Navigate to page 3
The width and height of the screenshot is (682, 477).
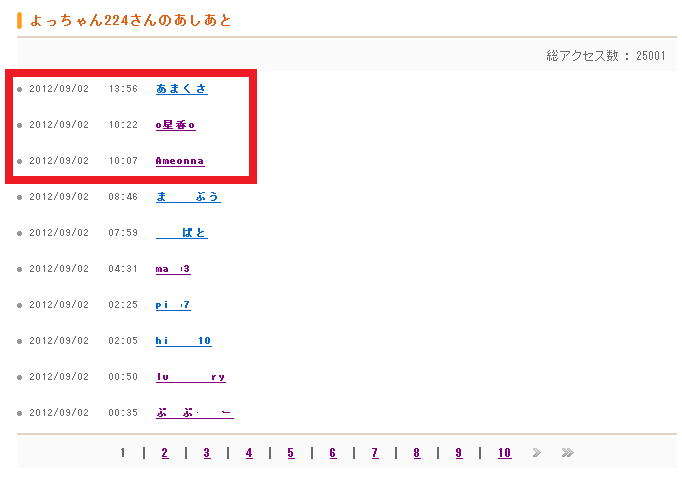click(x=207, y=453)
